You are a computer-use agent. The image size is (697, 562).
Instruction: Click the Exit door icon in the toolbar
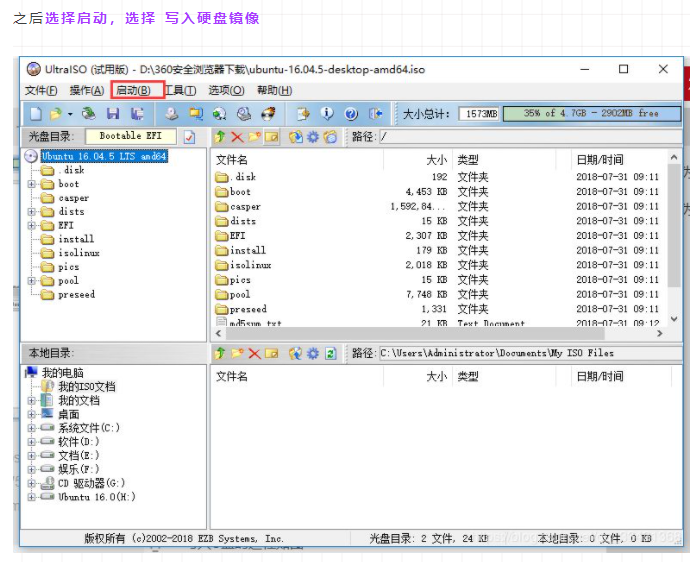click(x=376, y=114)
